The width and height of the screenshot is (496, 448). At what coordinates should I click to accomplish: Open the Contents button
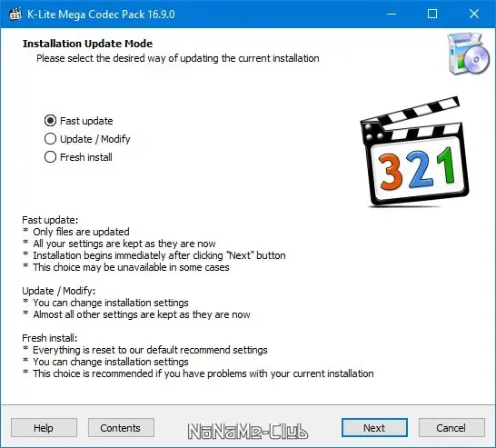point(121,428)
